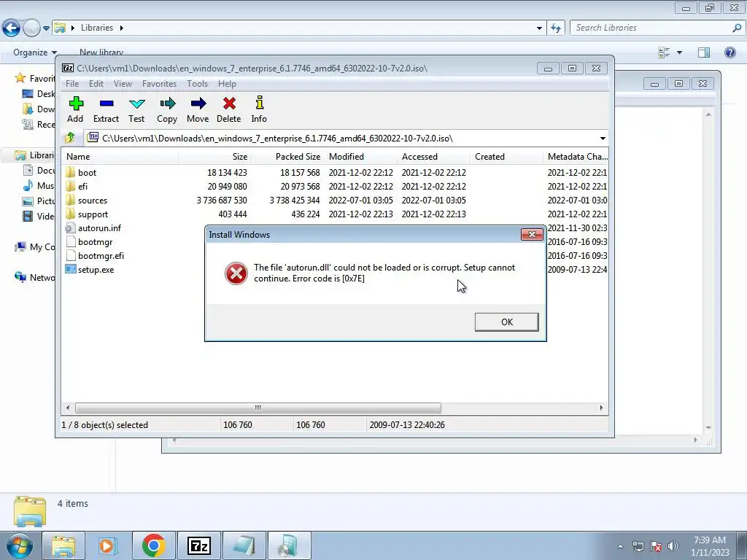This screenshot has height=560, width=747.
Task: Click the network tray icon
Action: tap(638, 546)
